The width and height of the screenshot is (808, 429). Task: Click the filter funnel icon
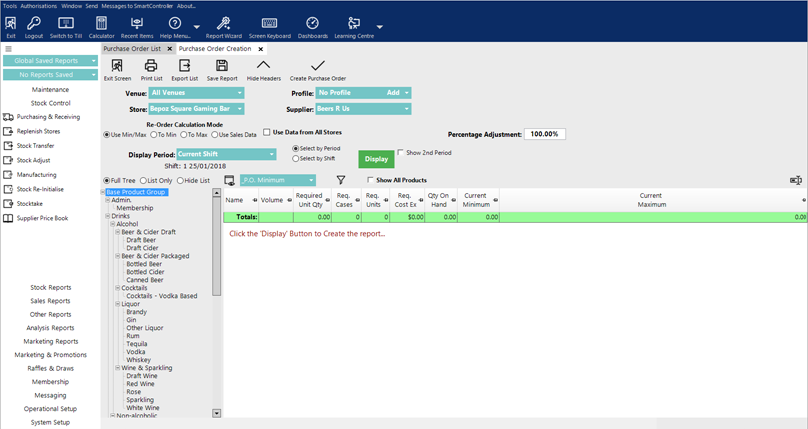pos(341,180)
